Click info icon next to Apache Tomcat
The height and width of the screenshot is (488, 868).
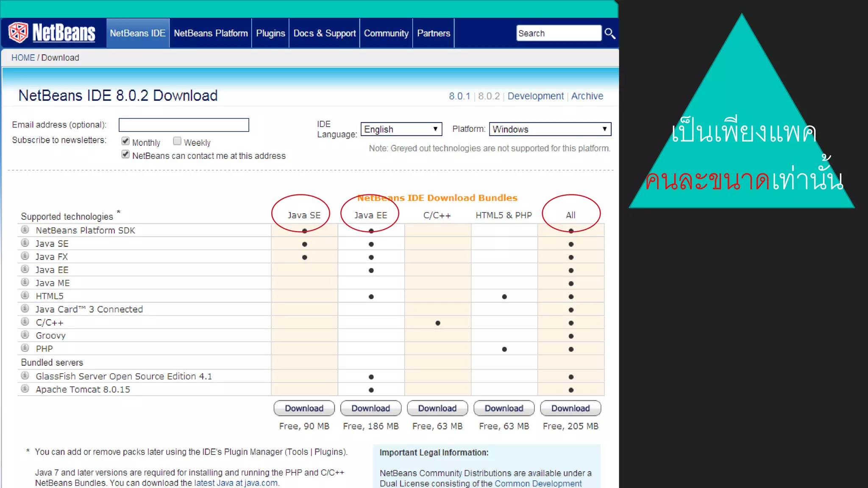click(25, 388)
